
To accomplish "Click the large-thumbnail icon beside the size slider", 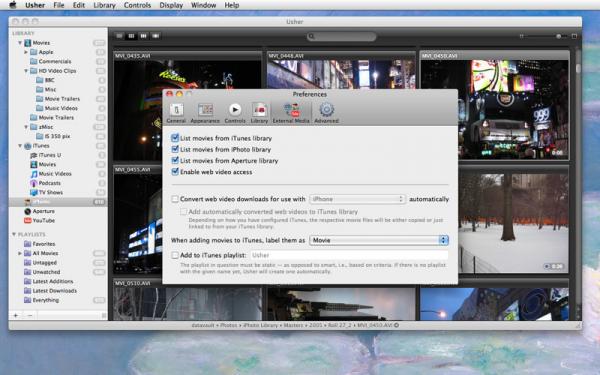I will pos(574,36).
